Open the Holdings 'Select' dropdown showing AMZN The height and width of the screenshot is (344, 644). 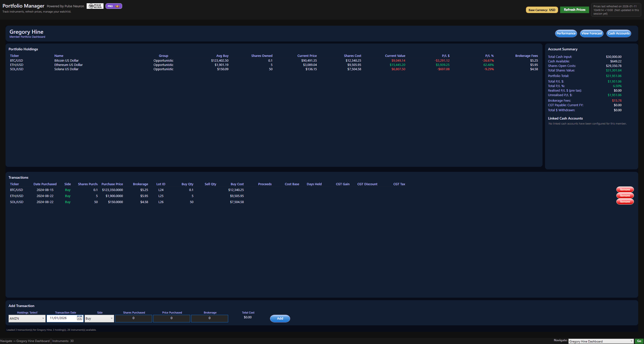(x=27, y=318)
